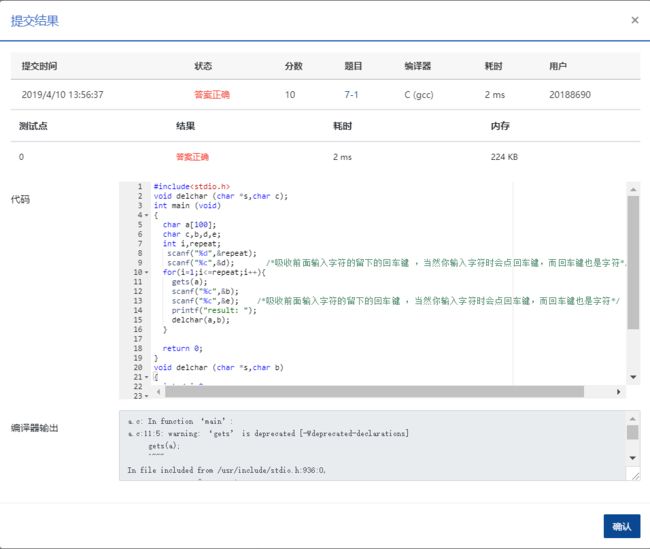Click the 题目 column header
Screen dimensions: 650x549
tap(353, 66)
